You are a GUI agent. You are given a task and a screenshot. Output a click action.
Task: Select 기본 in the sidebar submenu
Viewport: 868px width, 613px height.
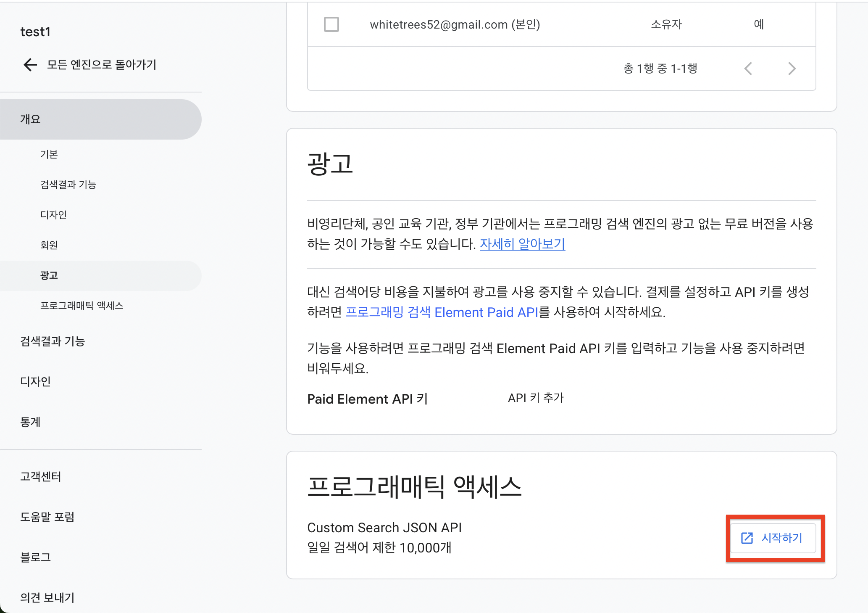point(49,154)
